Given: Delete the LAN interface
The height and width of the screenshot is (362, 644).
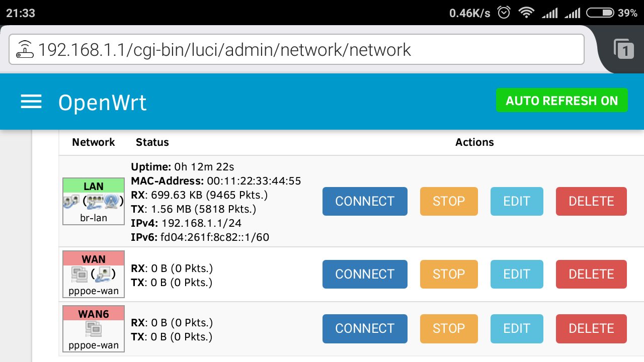Looking at the screenshot, I should point(591,201).
